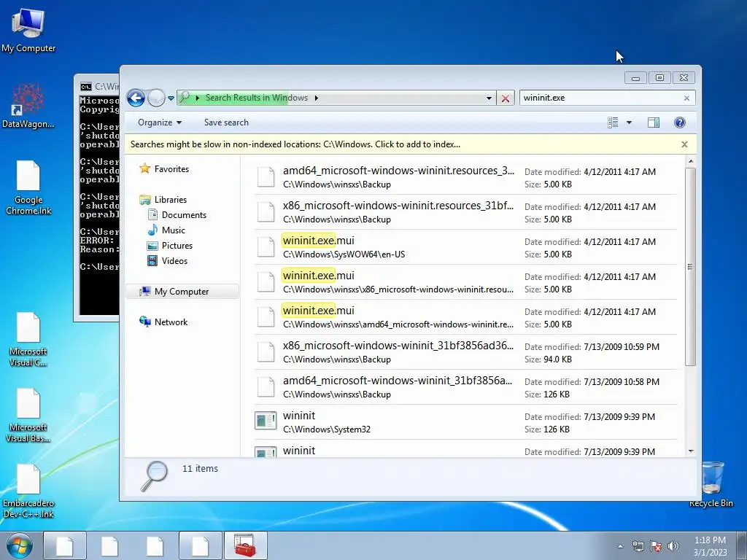Toggle the preview pane icon
Viewport: 747px width, 560px height.
(x=654, y=122)
